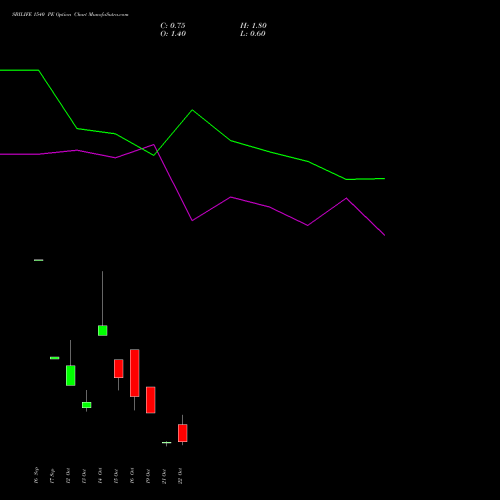Click the SBILIFE 1540 PE Options Chart title
The image size is (500, 500).
coord(70,14)
